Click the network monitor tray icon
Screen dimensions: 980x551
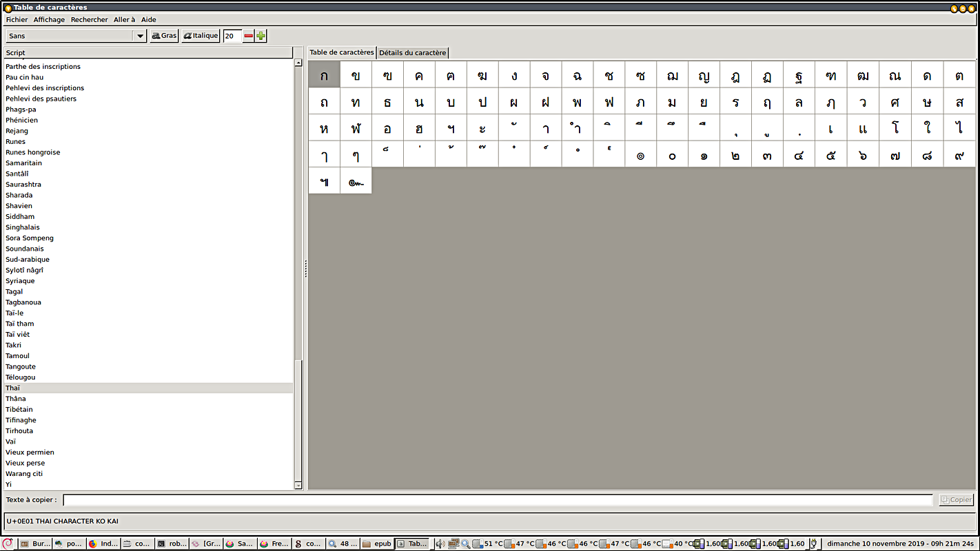click(x=453, y=543)
